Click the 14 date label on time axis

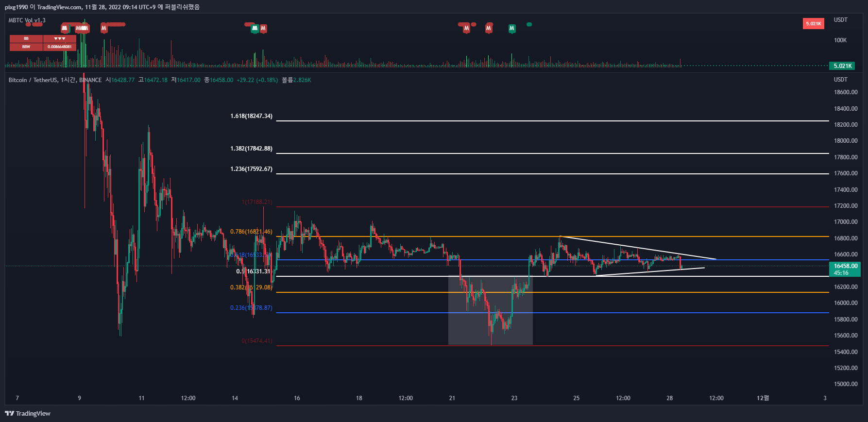pyautogui.click(x=235, y=398)
